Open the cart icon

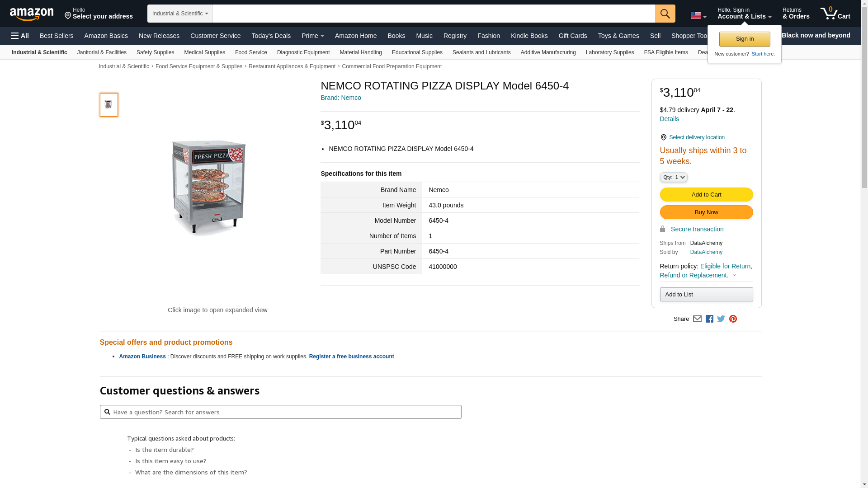[x=835, y=13]
